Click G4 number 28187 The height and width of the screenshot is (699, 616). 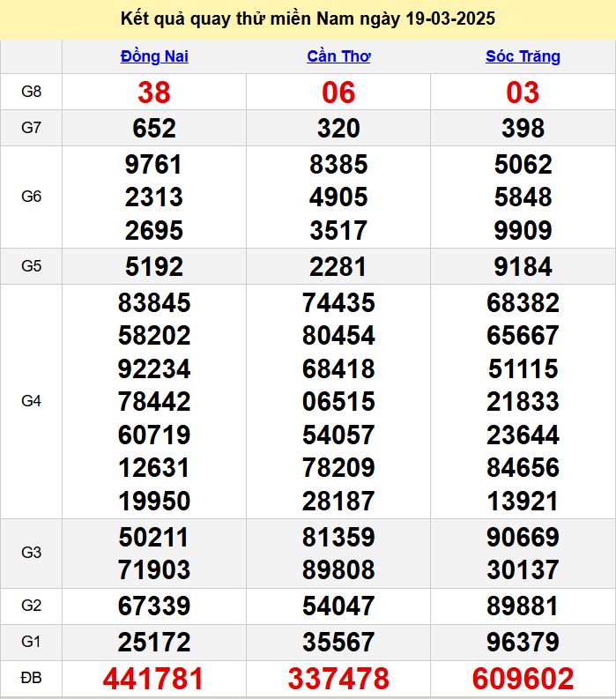tap(338, 501)
